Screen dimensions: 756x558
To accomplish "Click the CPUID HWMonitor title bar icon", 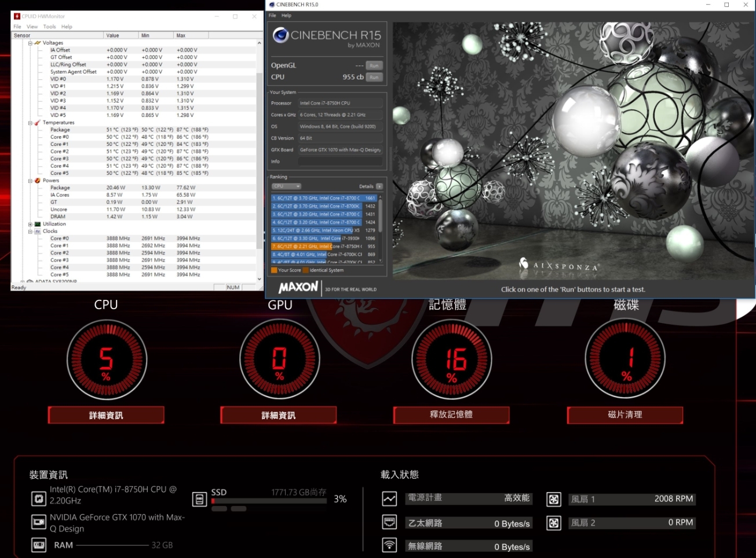I will 17,16.
